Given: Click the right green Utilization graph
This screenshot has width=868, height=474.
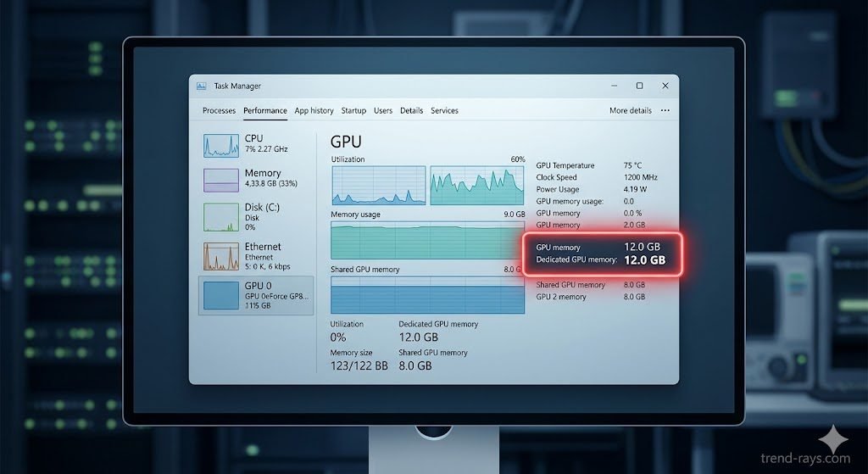Looking at the screenshot, I should [x=477, y=186].
